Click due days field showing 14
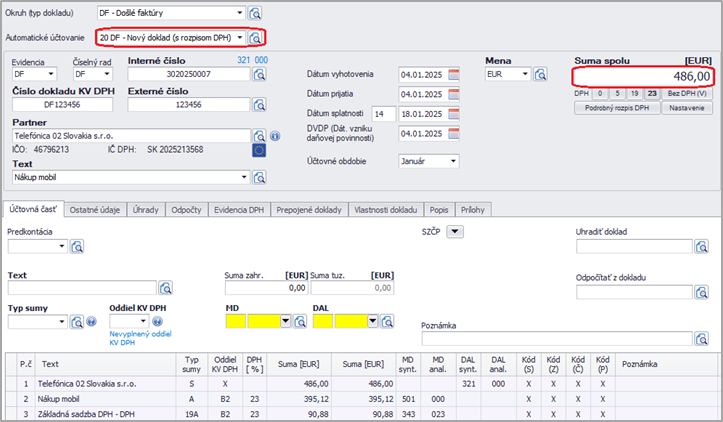This screenshot has height=422, width=723. tap(385, 114)
